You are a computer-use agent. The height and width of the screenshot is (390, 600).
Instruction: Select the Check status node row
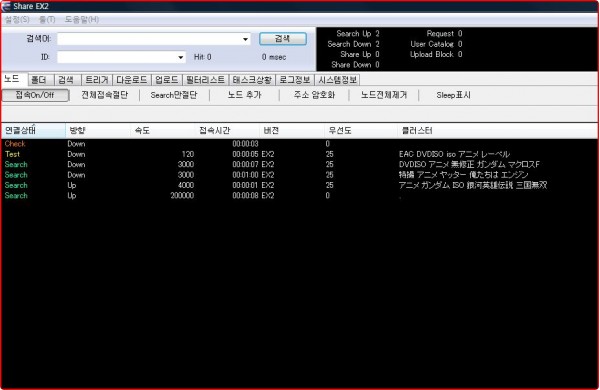click(x=300, y=144)
